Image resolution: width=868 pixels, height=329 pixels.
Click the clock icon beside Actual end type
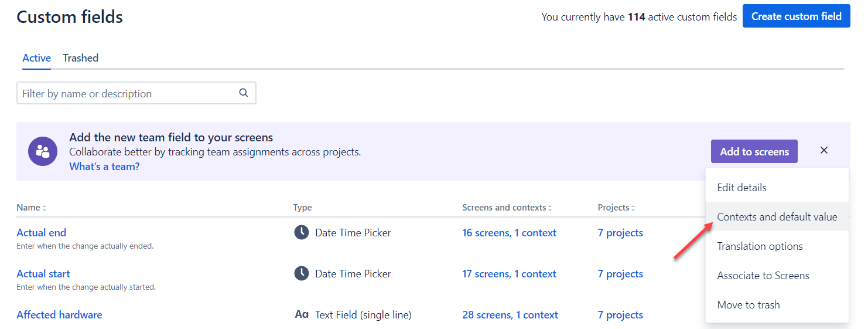pyautogui.click(x=301, y=232)
